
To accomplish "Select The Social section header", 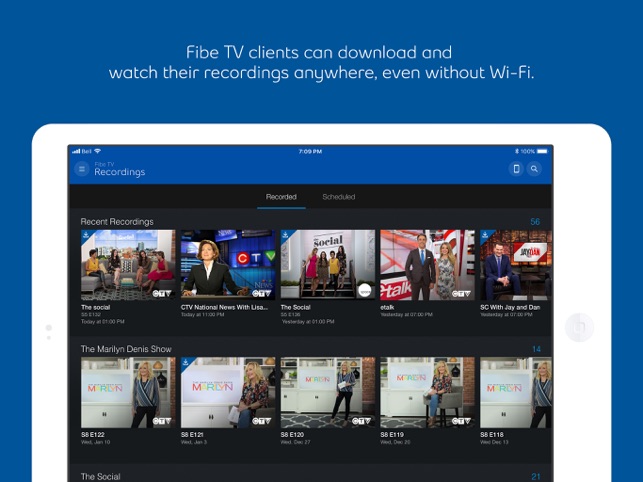I will [x=100, y=477].
